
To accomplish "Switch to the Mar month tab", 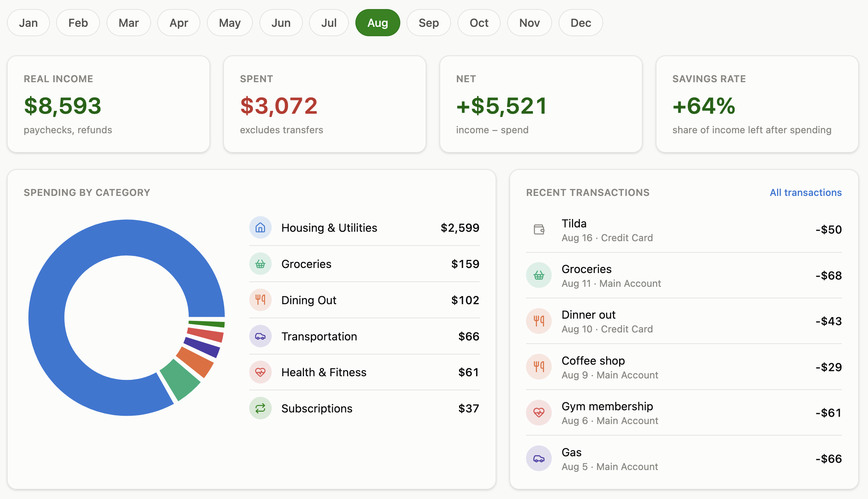I will 129,23.
